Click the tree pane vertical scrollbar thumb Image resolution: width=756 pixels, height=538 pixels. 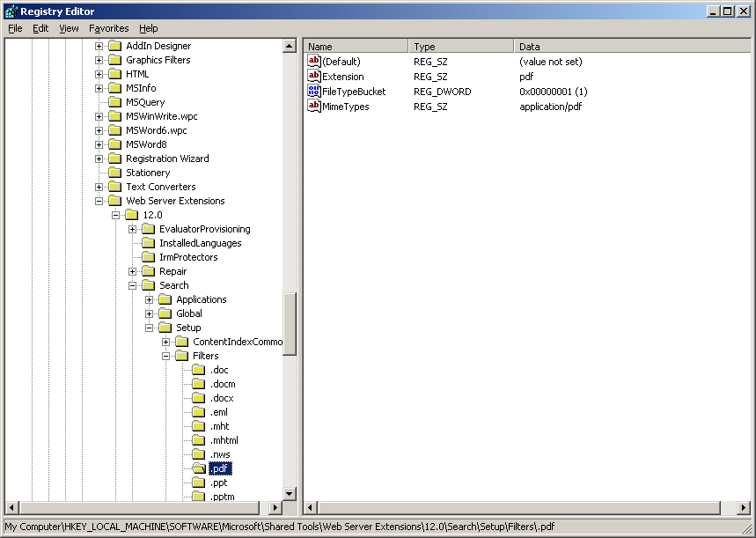click(290, 324)
